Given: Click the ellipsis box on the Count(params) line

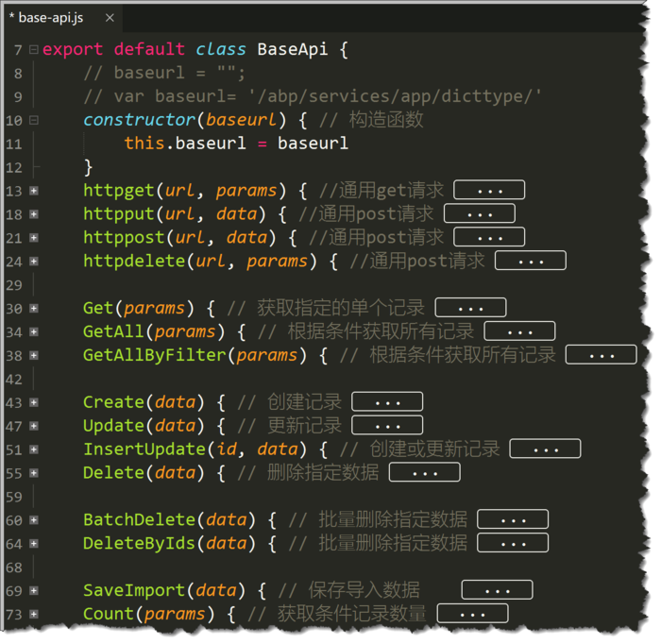Looking at the screenshot, I should coord(473,614).
